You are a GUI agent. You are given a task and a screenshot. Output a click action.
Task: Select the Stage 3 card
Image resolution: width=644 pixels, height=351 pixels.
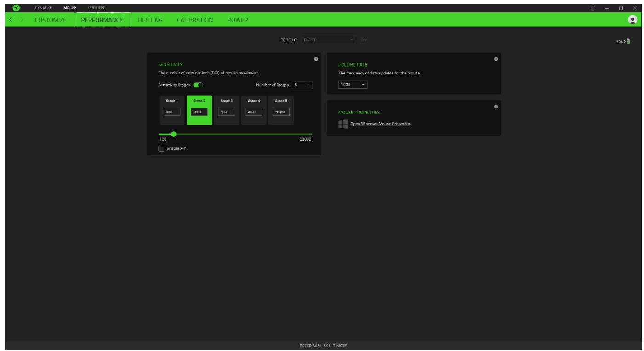pyautogui.click(x=226, y=110)
